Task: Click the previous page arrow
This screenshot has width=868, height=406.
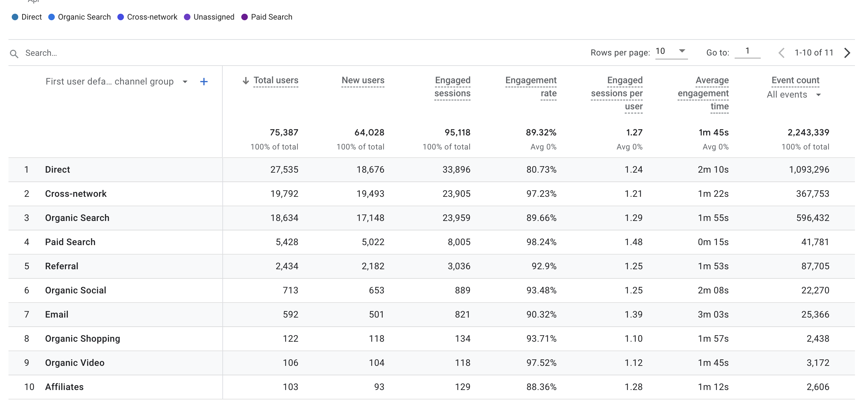Action: coord(781,53)
